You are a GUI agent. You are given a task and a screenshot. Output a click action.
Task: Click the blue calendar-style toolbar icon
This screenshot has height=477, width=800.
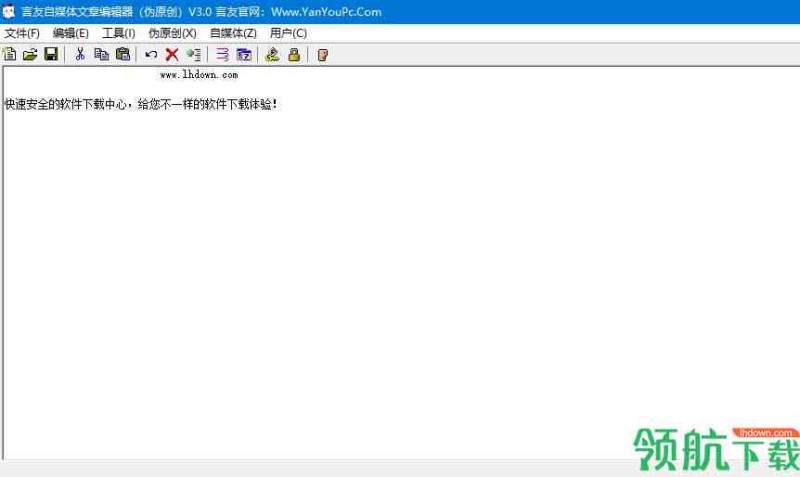243,55
